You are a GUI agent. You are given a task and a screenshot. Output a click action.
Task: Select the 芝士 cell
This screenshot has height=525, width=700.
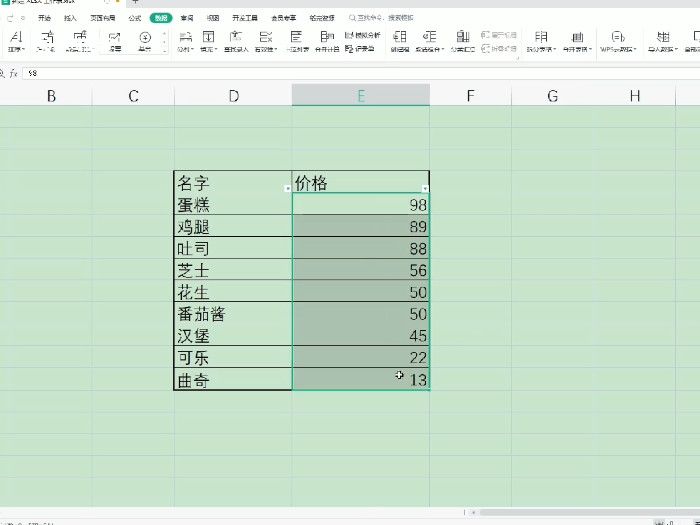[x=233, y=270]
